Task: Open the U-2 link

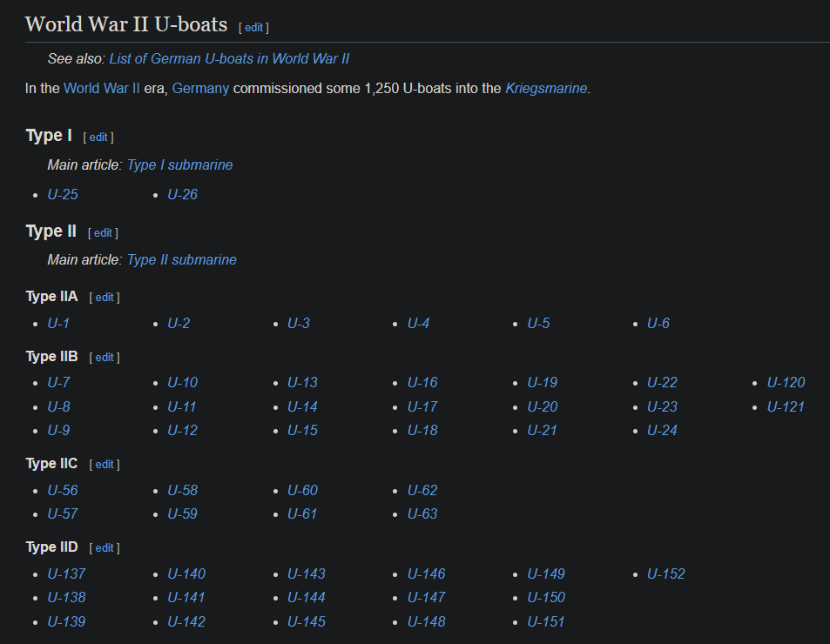Action: pos(179,323)
